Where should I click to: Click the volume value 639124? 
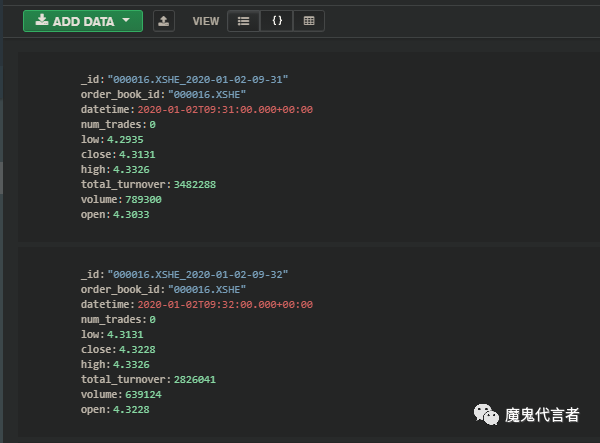click(138, 395)
